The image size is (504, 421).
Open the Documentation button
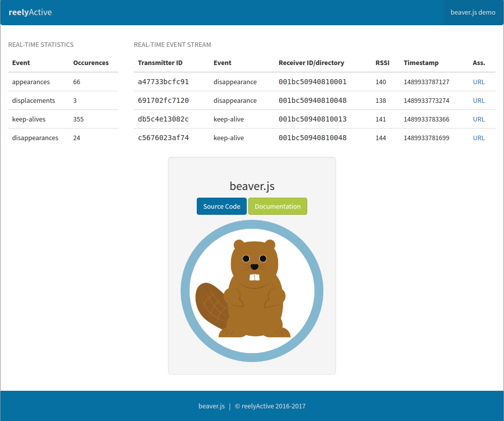[x=277, y=206]
